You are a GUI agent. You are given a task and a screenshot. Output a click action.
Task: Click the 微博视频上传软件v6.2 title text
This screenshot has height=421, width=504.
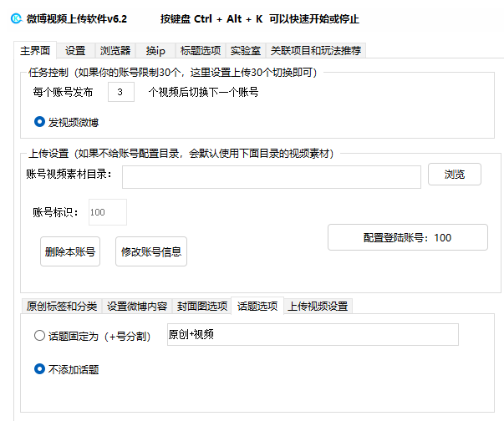[x=77, y=19]
